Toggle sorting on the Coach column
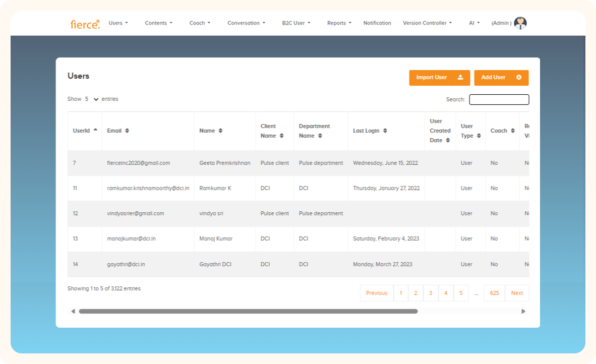This screenshot has width=596, height=364. (x=512, y=130)
